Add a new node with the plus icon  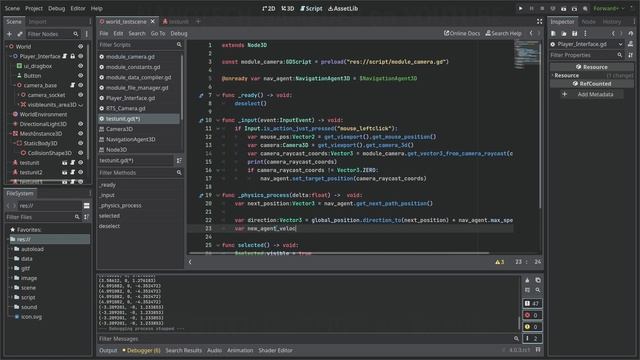[9, 34]
